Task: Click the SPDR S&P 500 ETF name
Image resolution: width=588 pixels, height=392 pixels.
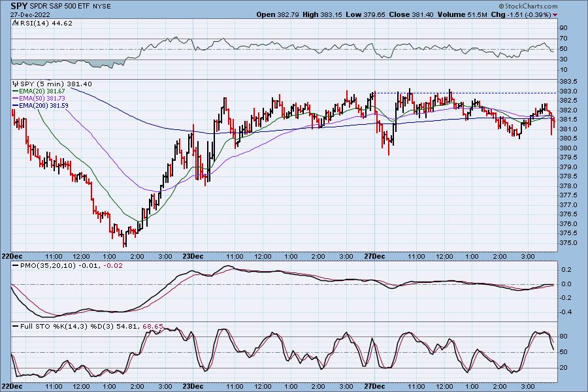Action: (59, 7)
